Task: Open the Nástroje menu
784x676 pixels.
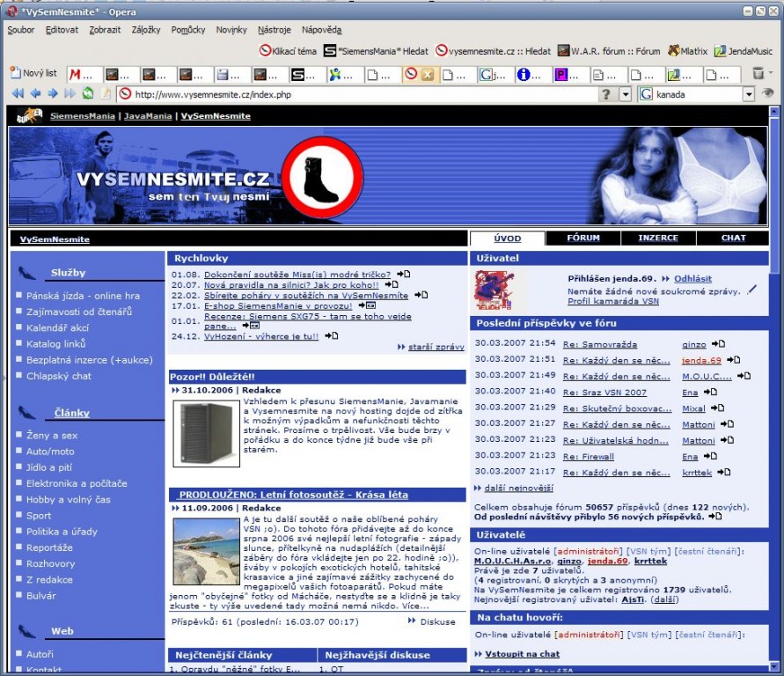Action: point(274,30)
